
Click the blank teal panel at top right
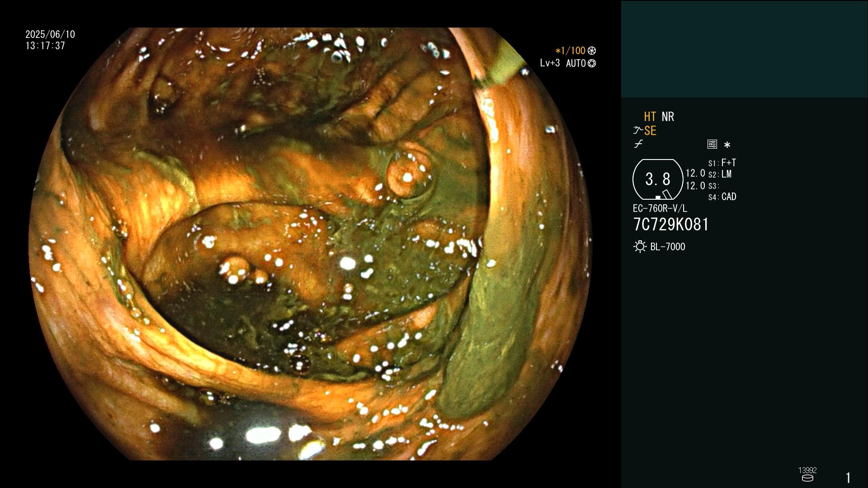(x=744, y=49)
